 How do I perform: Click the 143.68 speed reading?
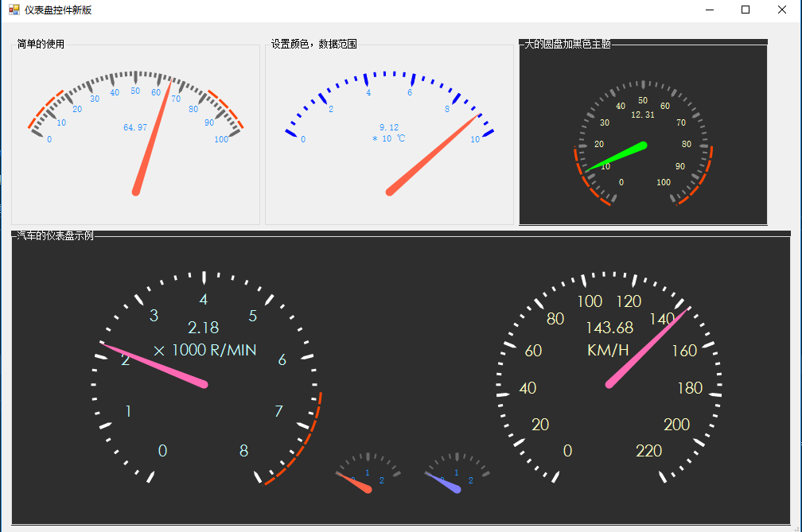[x=609, y=328]
